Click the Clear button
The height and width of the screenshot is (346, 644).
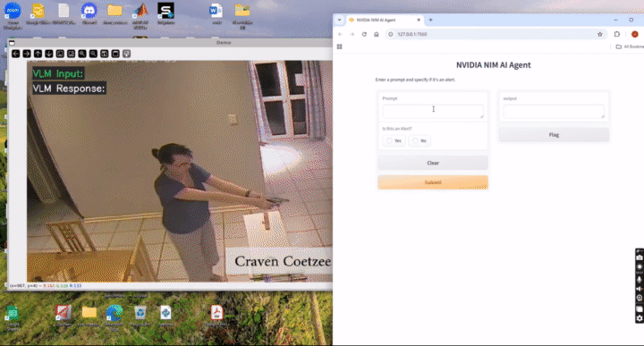tap(433, 163)
